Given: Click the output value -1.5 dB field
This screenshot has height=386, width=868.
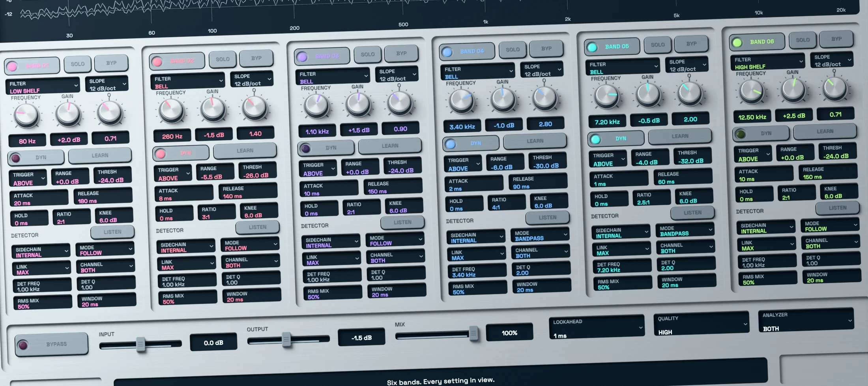Looking at the screenshot, I should pyautogui.click(x=361, y=338).
